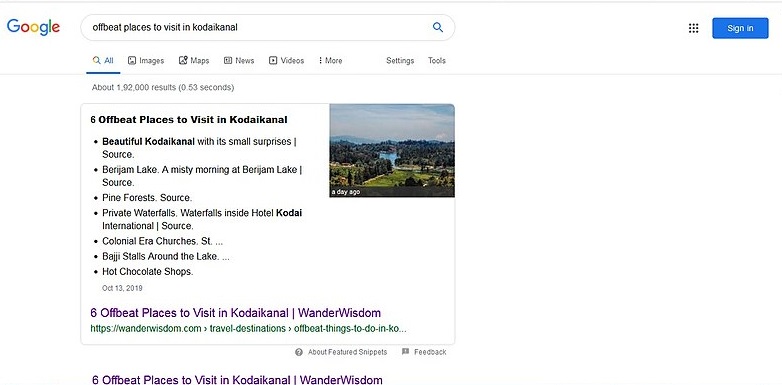Select the All results tab
782x385 pixels.
click(103, 61)
